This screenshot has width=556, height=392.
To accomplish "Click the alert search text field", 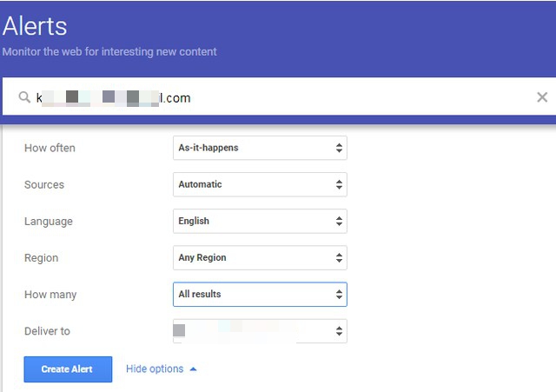I will coord(278,97).
